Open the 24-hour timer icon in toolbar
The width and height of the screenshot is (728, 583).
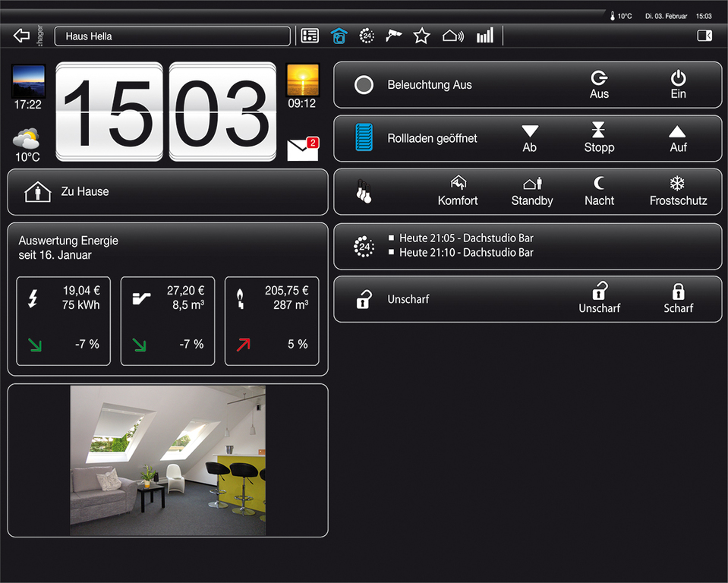(x=367, y=36)
